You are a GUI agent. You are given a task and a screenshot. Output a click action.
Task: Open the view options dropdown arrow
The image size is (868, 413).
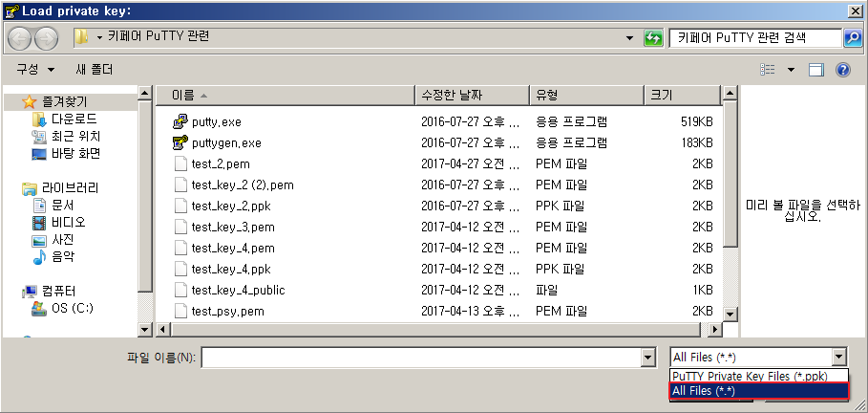pos(791,70)
